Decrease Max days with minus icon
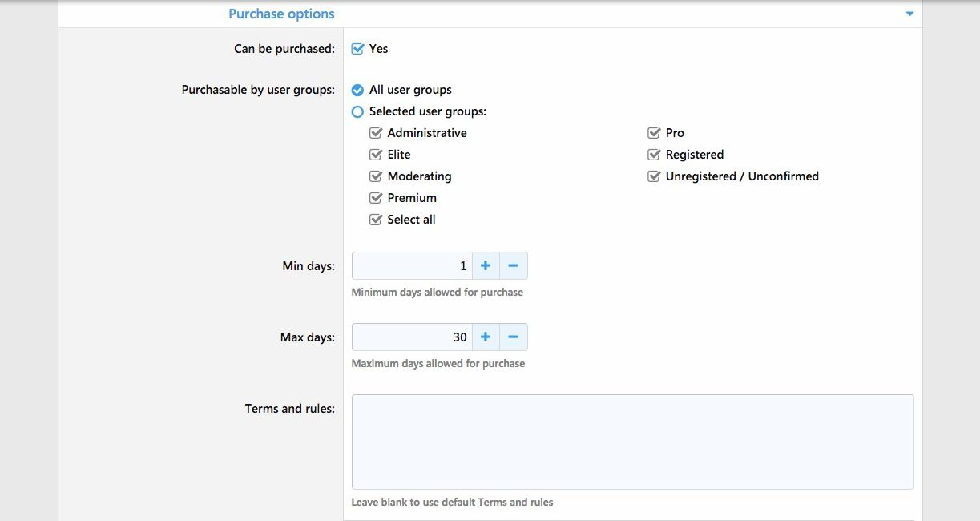Image resolution: width=980 pixels, height=521 pixels. pos(513,337)
